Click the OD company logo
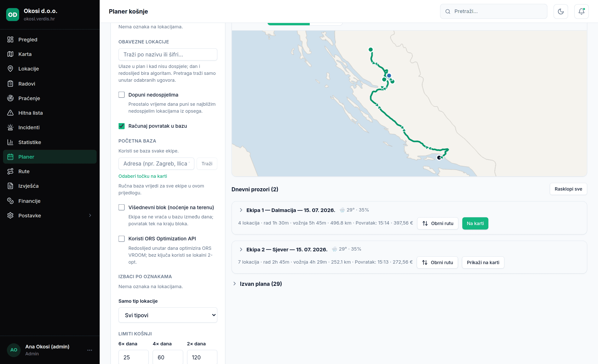The width and height of the screenshot is (598, 364). point(13,15)
